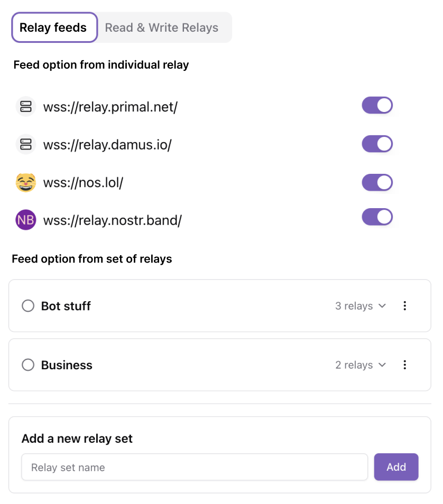Toggle off the wss://relay.primal.net/ feed
The image size is (443, 504).
click(x=377, y=106)
